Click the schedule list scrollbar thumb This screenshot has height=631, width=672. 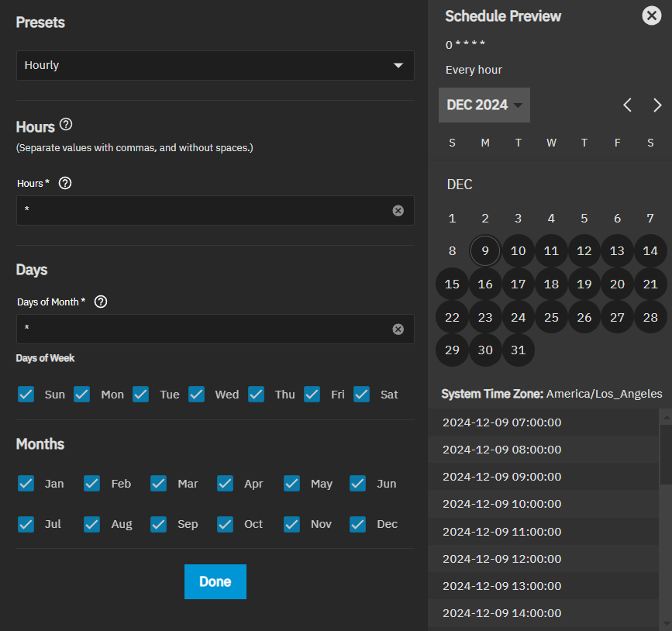[666, 454]
